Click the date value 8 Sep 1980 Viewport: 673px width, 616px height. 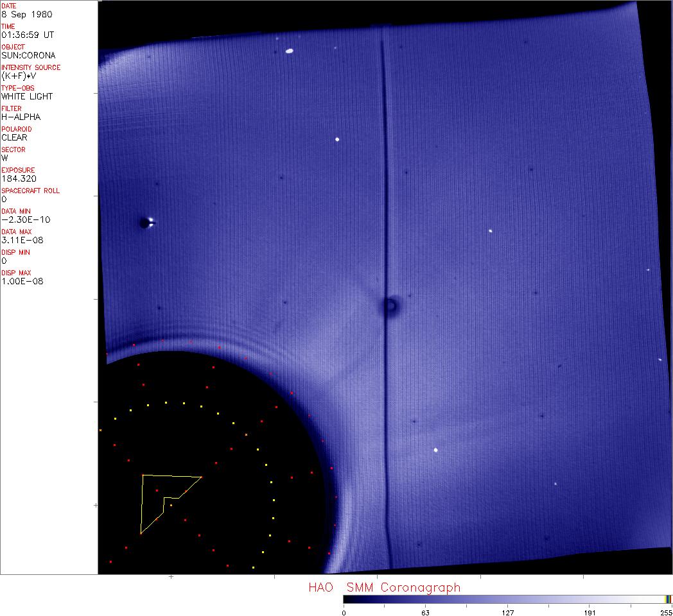point(27,14)
